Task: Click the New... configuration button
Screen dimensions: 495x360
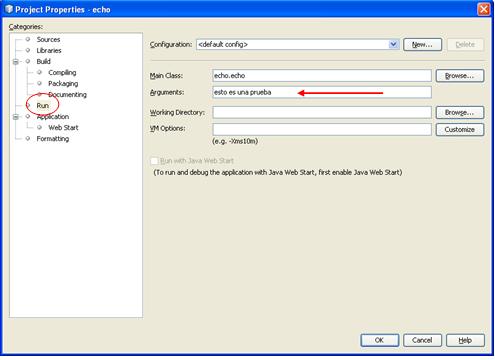Action: coord(422,44)
